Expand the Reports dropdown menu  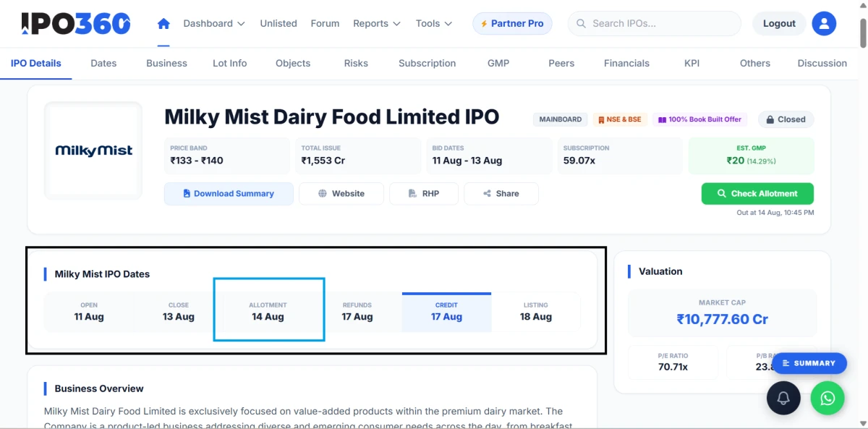tap(377, 23)
